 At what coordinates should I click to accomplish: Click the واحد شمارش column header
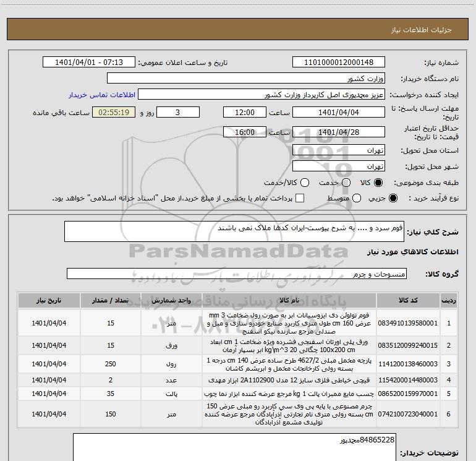[x=171, y=301]
